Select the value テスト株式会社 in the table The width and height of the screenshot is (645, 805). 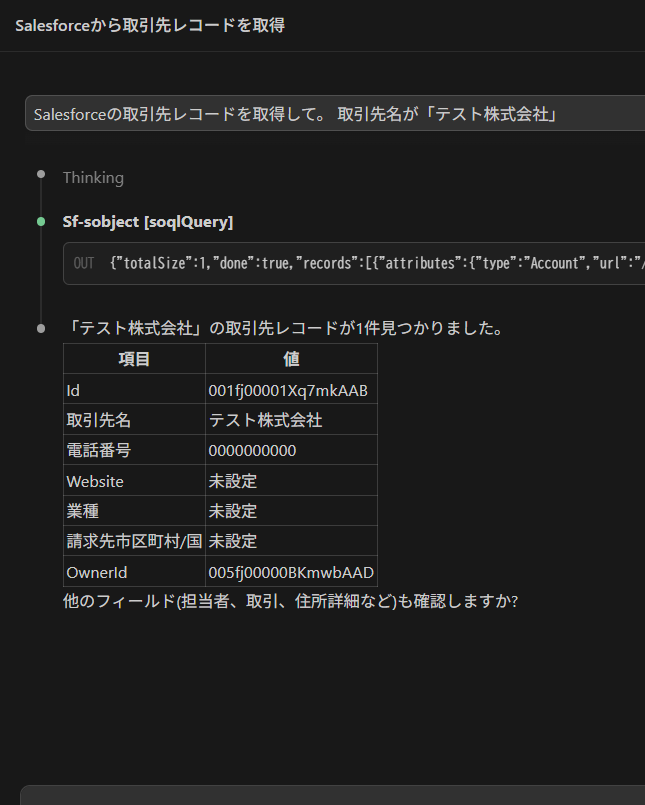265,420
